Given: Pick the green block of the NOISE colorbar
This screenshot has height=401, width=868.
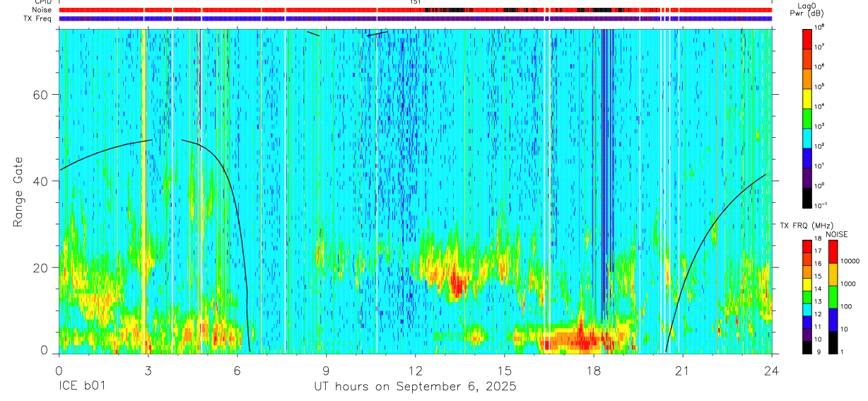Looking at the screenshot, I should 833,297.
